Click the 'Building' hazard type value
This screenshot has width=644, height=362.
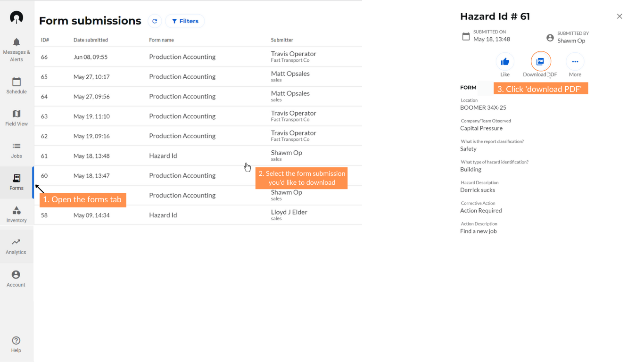(471, 170)
